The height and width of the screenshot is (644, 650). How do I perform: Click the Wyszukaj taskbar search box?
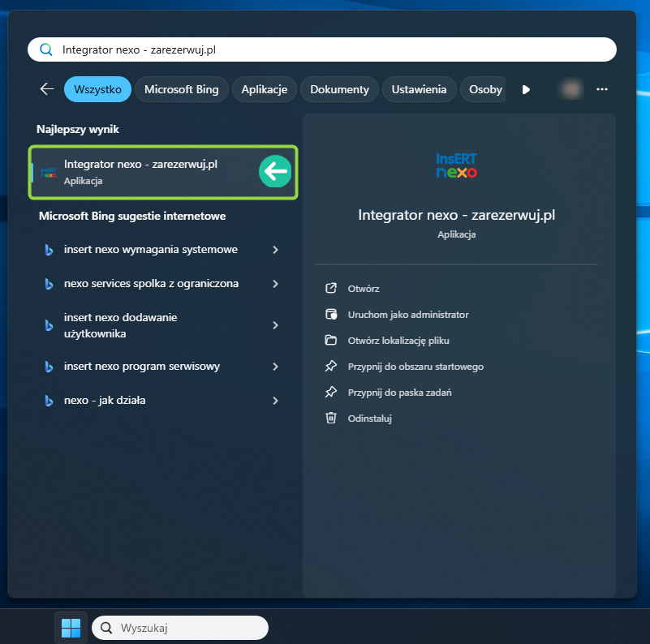(180, 628)
